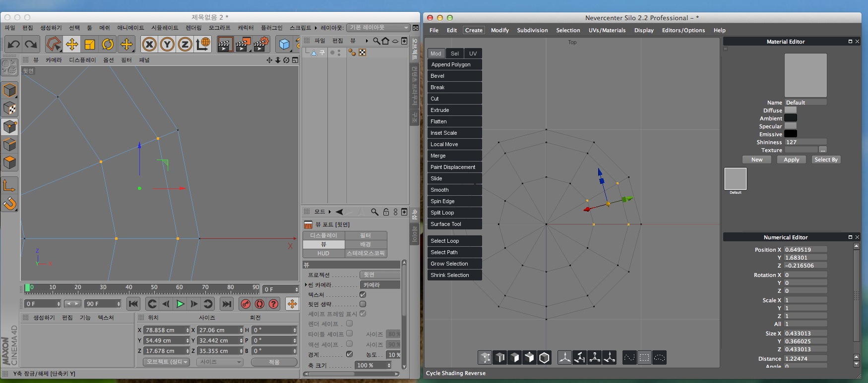Click the Redo arrow in Cinema 4D
This screenshot has height=383, width=868.
click(x=31, y=45)
